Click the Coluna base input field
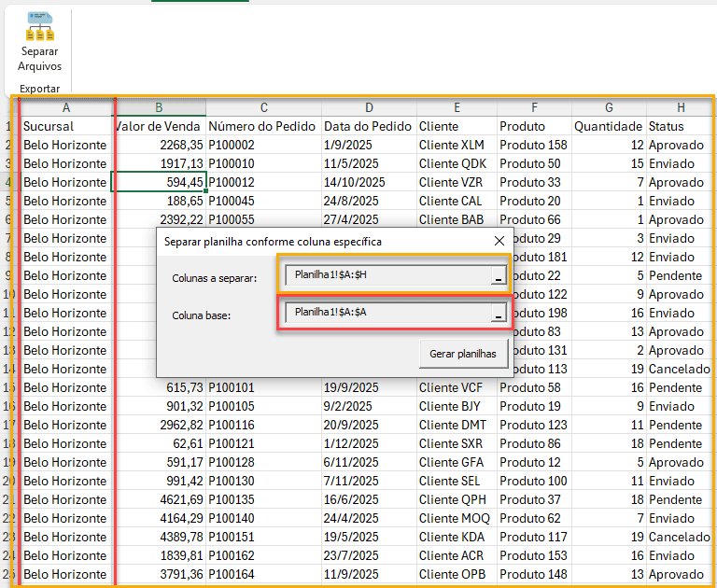The width and height of the screenshot is (717, 588). pos(387,313)
